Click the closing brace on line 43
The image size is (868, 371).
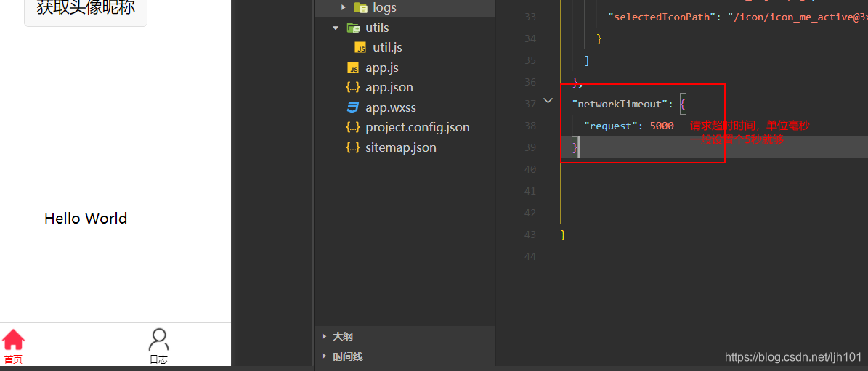click(563, 235)
